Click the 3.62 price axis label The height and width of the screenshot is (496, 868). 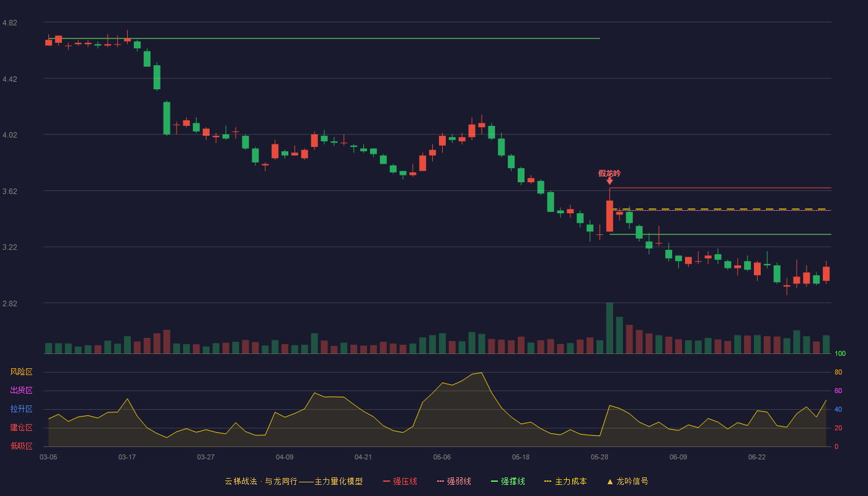(x=10, y=192)
